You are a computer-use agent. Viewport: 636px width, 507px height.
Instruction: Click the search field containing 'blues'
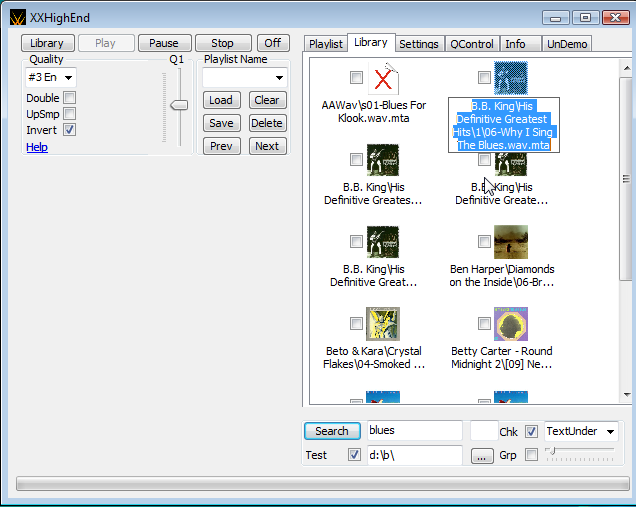415,430
